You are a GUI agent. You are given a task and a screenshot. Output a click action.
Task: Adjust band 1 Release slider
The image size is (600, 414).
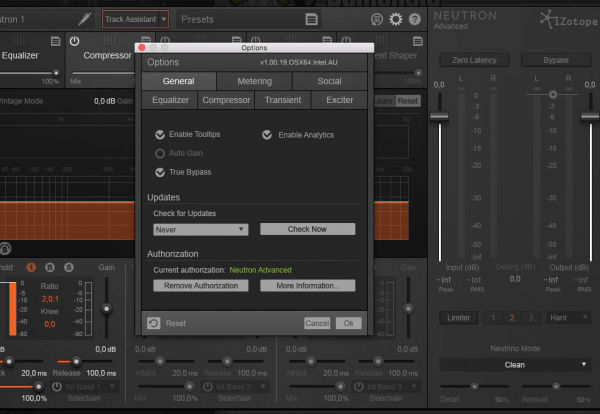(76, 361)
